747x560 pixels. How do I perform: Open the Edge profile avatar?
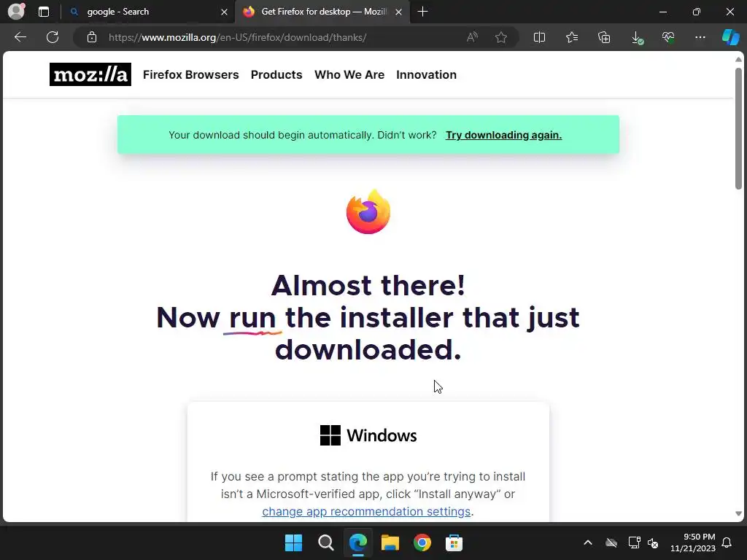[16, 11]
